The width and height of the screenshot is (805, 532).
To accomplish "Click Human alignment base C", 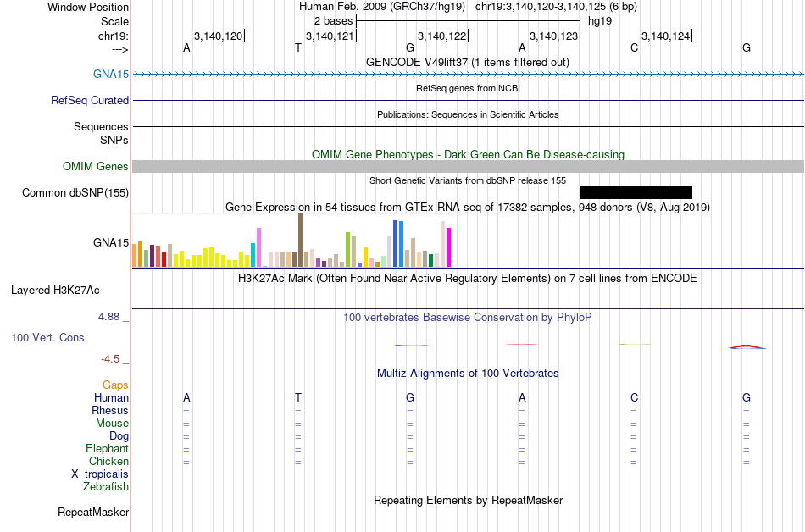I will [635, 397].
